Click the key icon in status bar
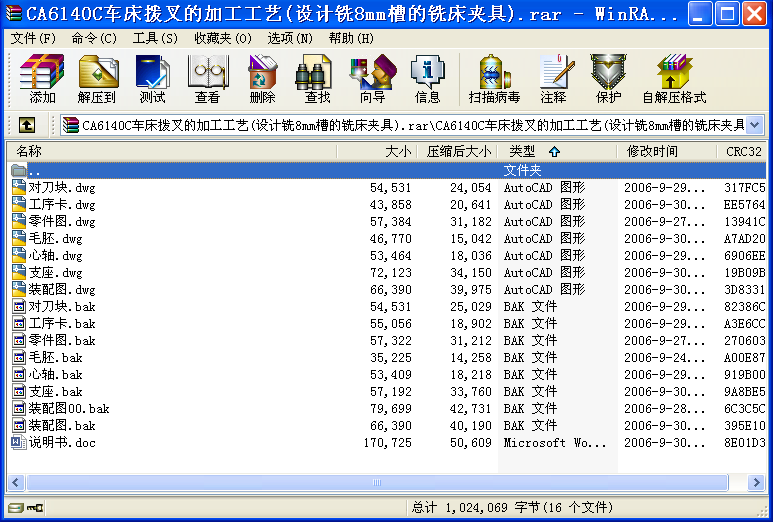773x522 pixels. click(35, 508)
